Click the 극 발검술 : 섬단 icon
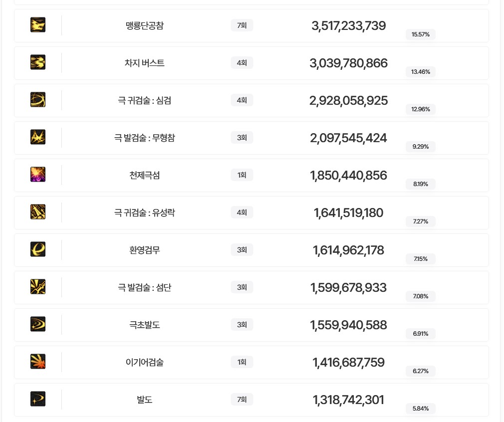Screen dimensions: 504x422 (38, 287)
